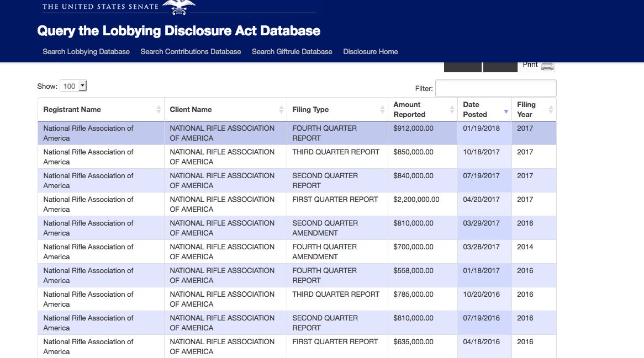Sort by Amount Reported column arrows
The image size is (644, 358).
point(452,109)
